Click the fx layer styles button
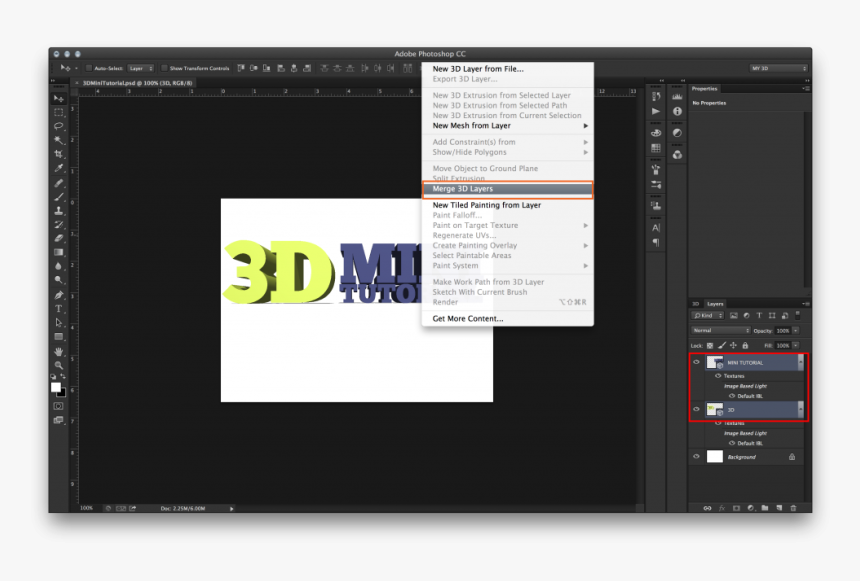The height and width of the screenshot is (581, 860). point(723,507)
